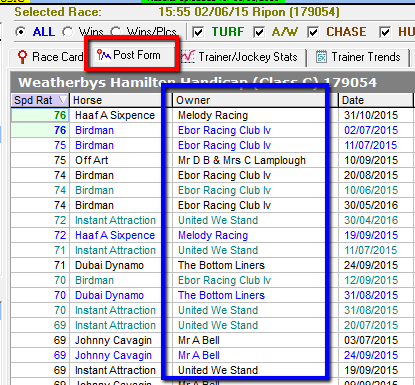Click Melody Racing owner dated 19/09/2015
415x385 pixels.
[x=213, y=235]
